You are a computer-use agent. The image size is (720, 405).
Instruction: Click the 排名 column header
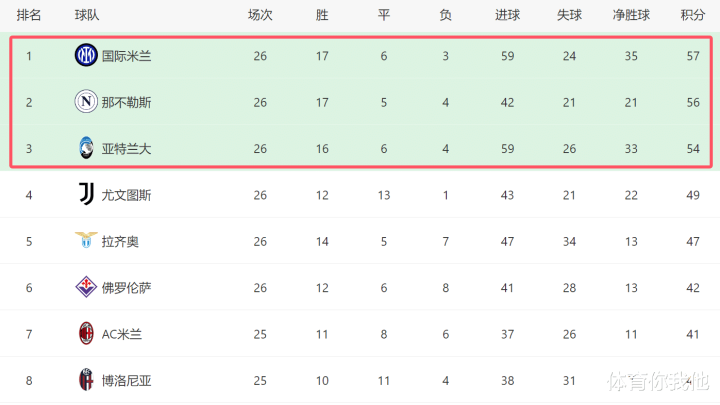[x=29, y=16]
